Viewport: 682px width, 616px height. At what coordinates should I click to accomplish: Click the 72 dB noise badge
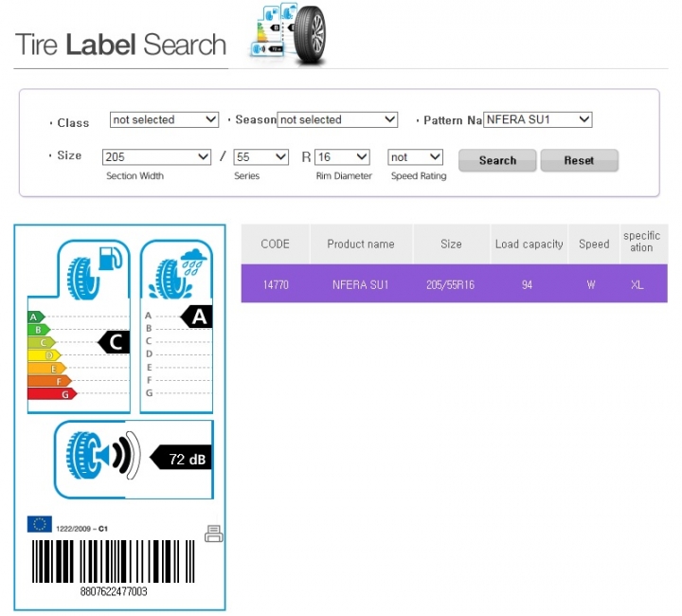coord(181,457)
